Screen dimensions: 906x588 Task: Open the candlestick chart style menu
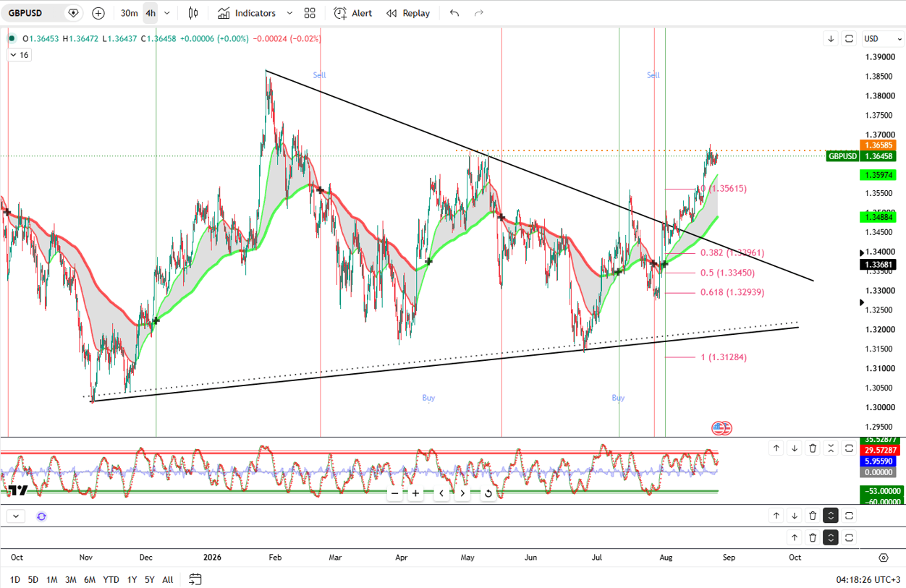192,13
